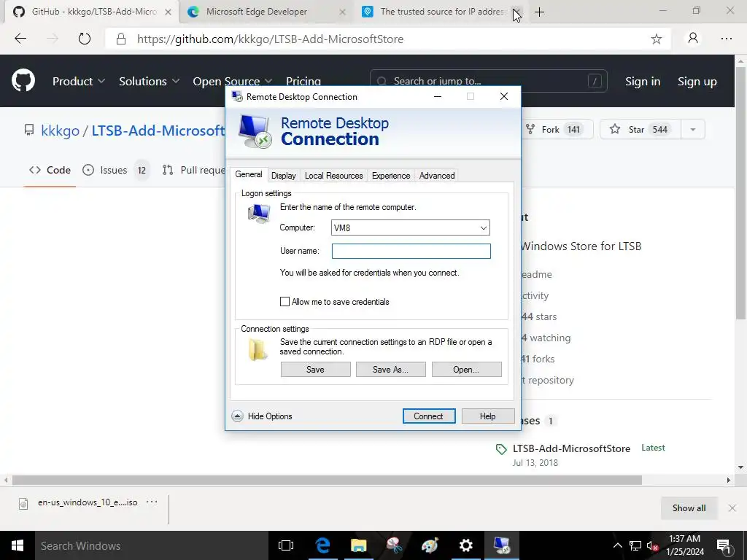Open the Edge profile icon

(693, 38)
